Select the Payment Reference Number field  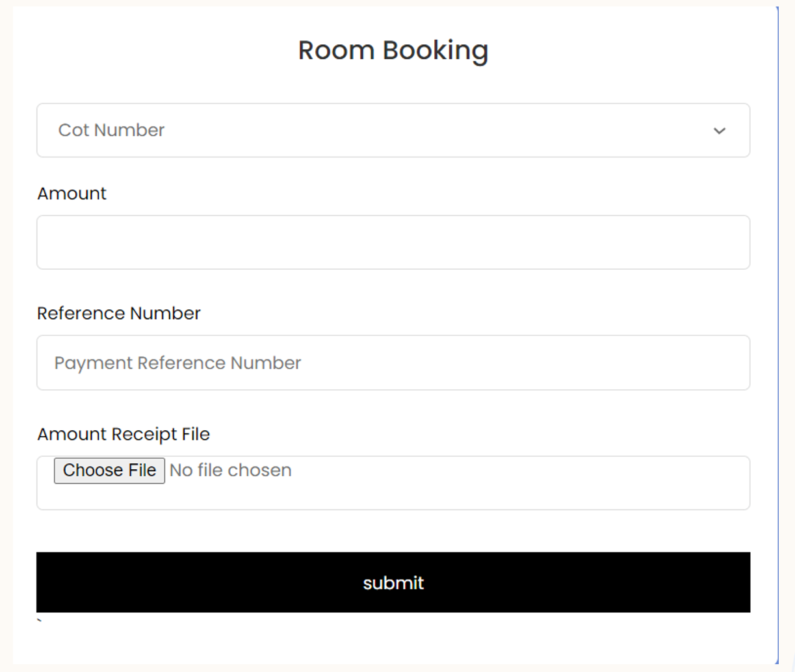(x=393, y=363)
